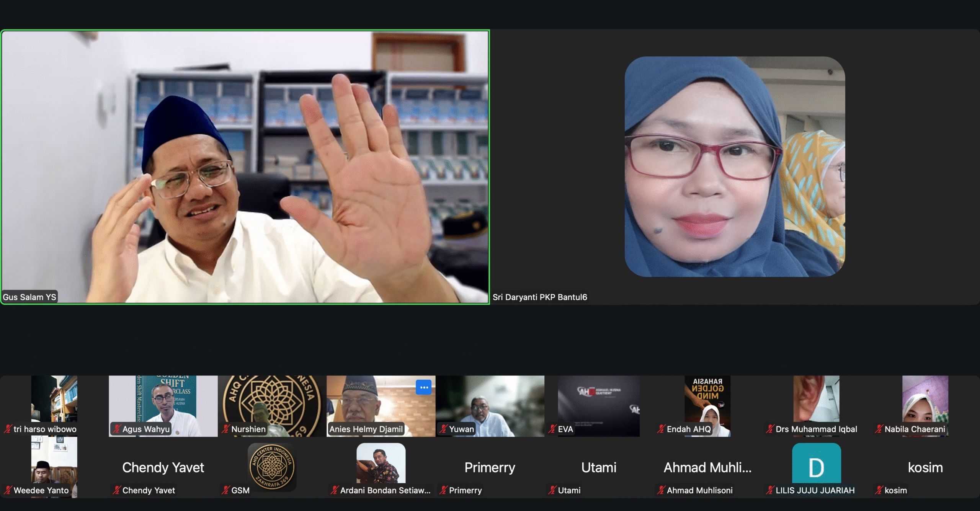Click the muted mic icon beside Agus Wahyu
The image size is (980, 511).
(117, 429)
